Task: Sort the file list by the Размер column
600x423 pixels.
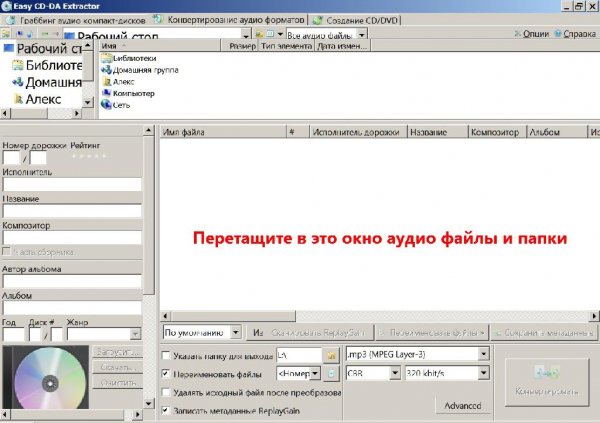Action: click(x=239, y=46)
